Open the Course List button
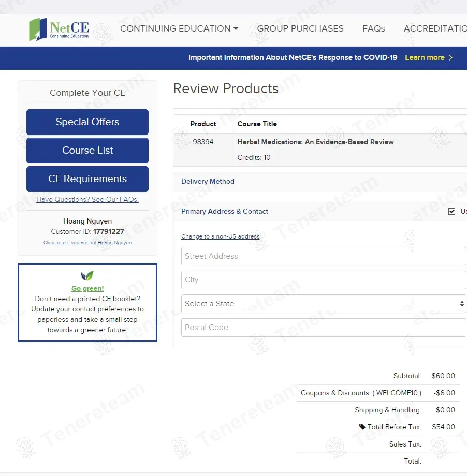467x476 pixels. 87,151
